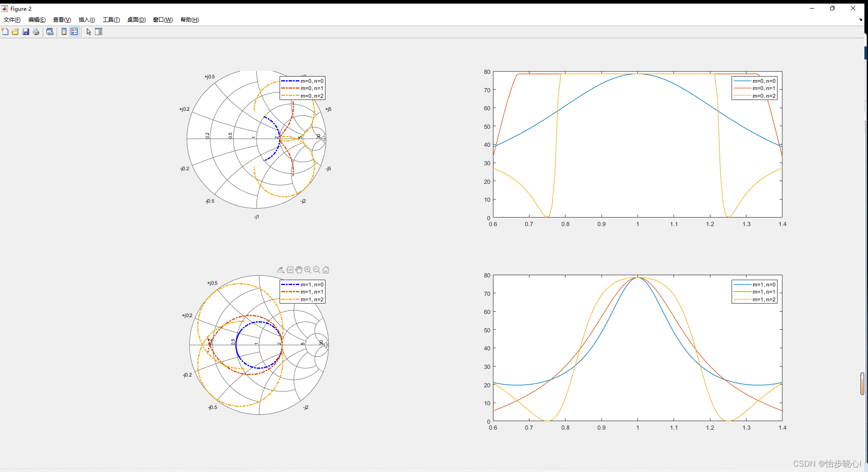Print the figure using the printer icon

click(x=36, y=32)
